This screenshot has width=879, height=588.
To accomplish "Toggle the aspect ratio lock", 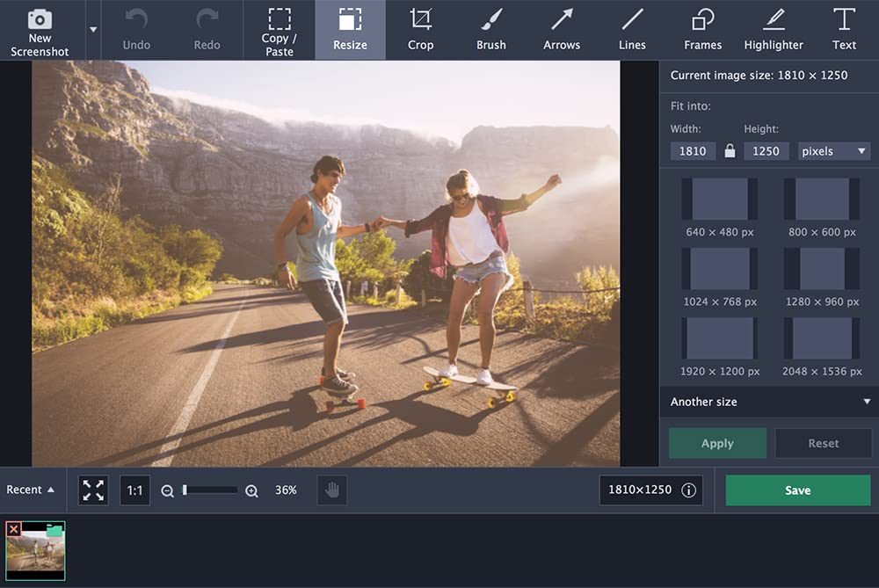I will click(730, 151).
